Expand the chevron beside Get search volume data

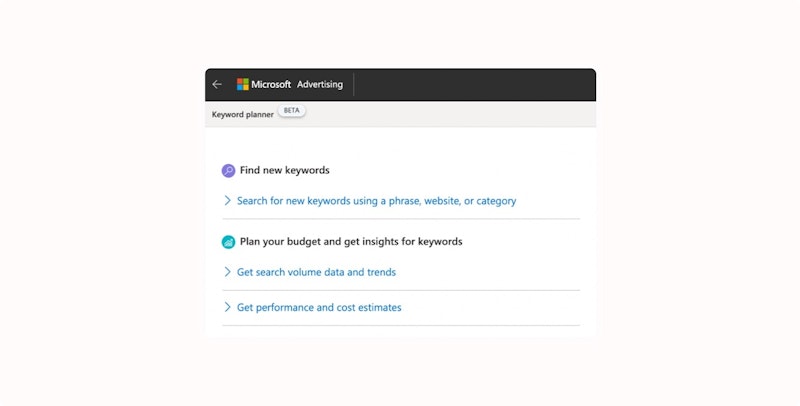228,272
